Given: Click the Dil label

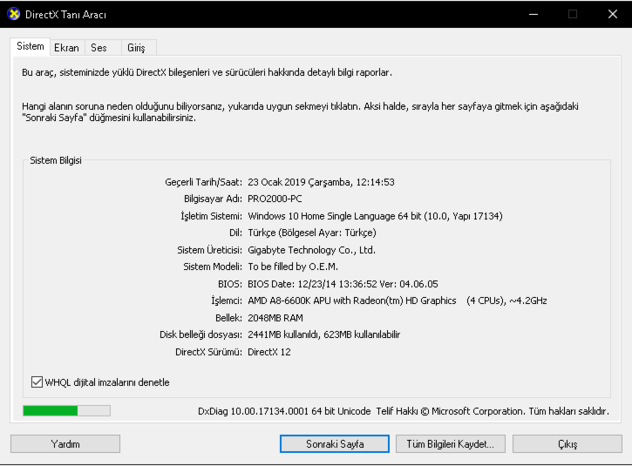Looking at the screenshot, I should (x=236, y=233).
